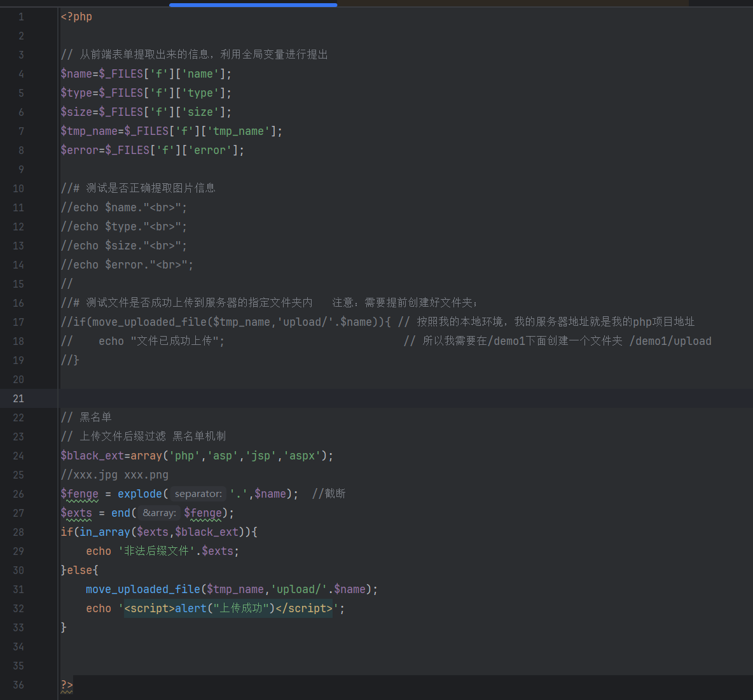Click the underlined $fenge variable on line 26
The image size is (753, 700).
coord(79,494)
